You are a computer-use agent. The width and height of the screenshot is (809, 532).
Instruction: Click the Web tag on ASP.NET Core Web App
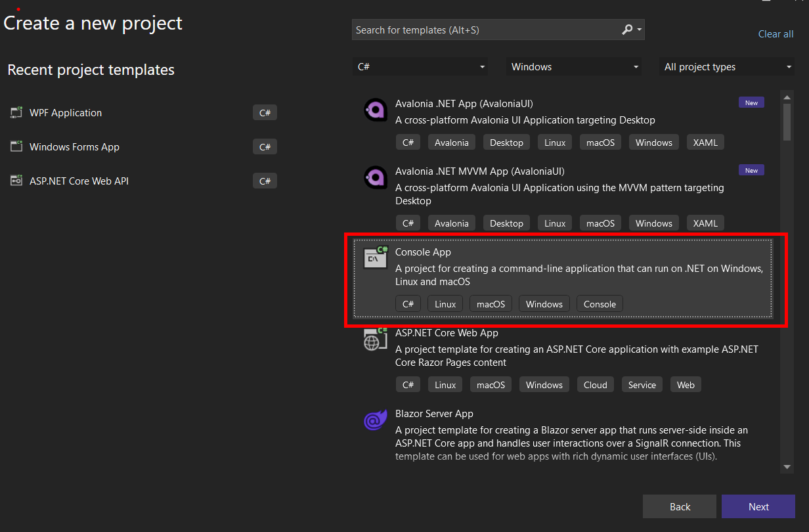pos(686,384)
